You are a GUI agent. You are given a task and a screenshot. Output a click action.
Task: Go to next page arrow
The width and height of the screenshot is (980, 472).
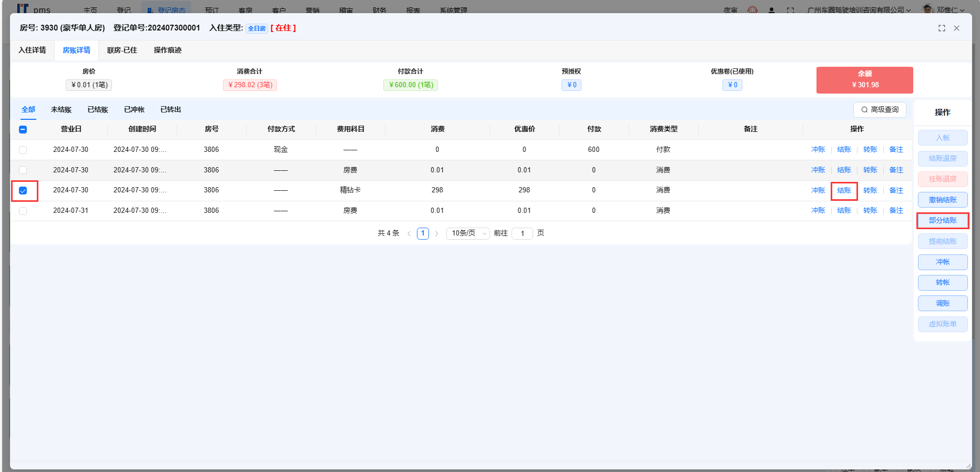coord(436,233)
